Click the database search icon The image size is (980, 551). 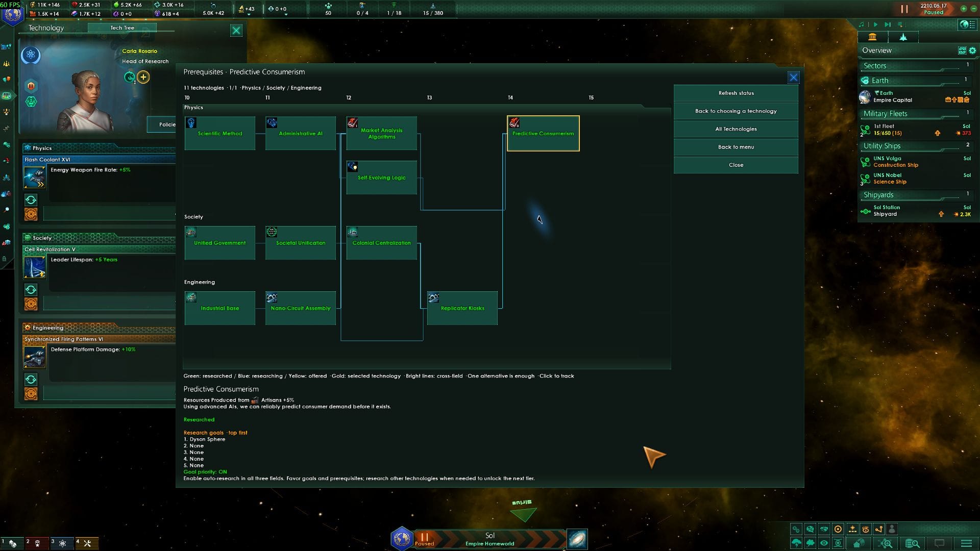click(x=912, y=543)
